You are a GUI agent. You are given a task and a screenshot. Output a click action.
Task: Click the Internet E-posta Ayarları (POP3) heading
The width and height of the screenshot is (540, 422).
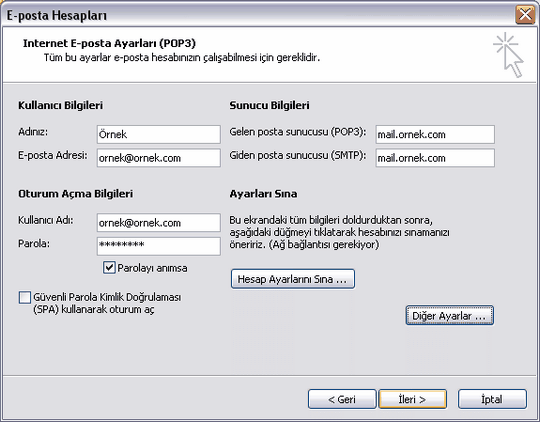[109, 43]
